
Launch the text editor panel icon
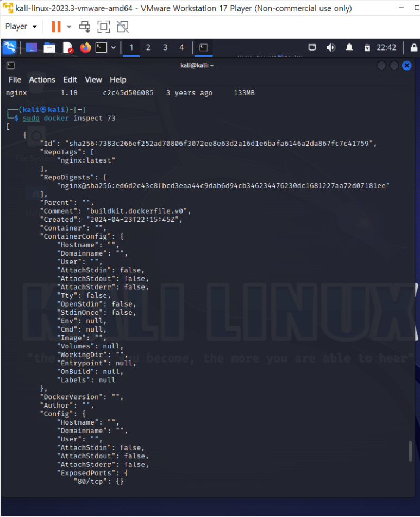click(x=67, y=47)
